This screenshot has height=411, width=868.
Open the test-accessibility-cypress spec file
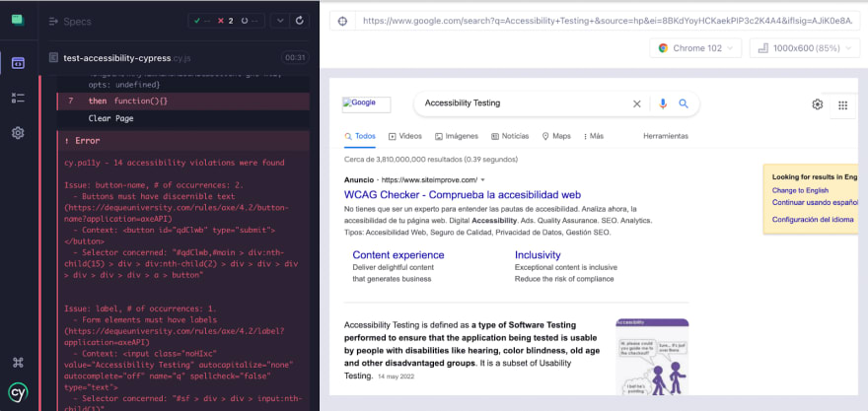tap(127, 57)
